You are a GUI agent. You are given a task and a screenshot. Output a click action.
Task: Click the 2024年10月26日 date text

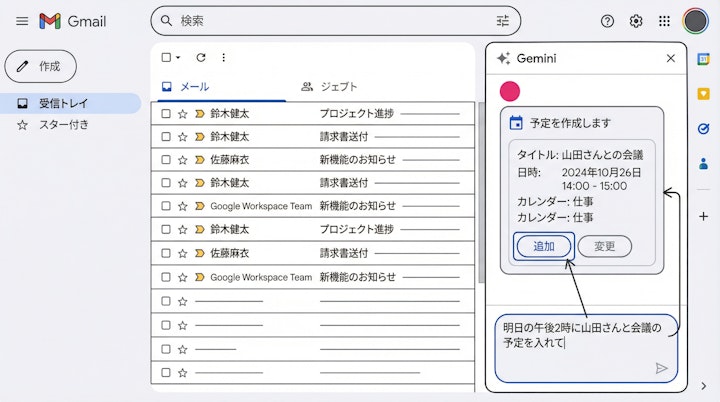click(601, 173)
